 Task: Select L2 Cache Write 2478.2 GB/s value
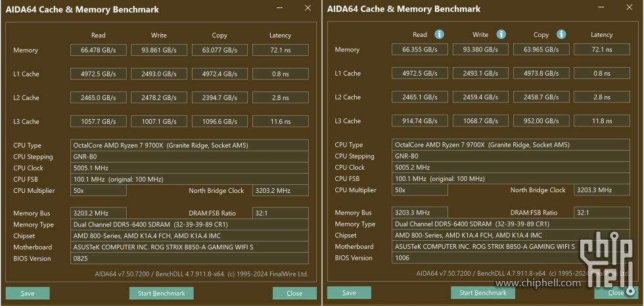159,98
